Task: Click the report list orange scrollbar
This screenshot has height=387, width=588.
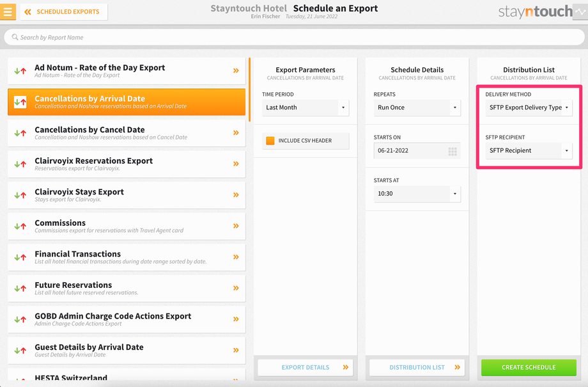Action: pyautogui.click(x=250, y=90)
